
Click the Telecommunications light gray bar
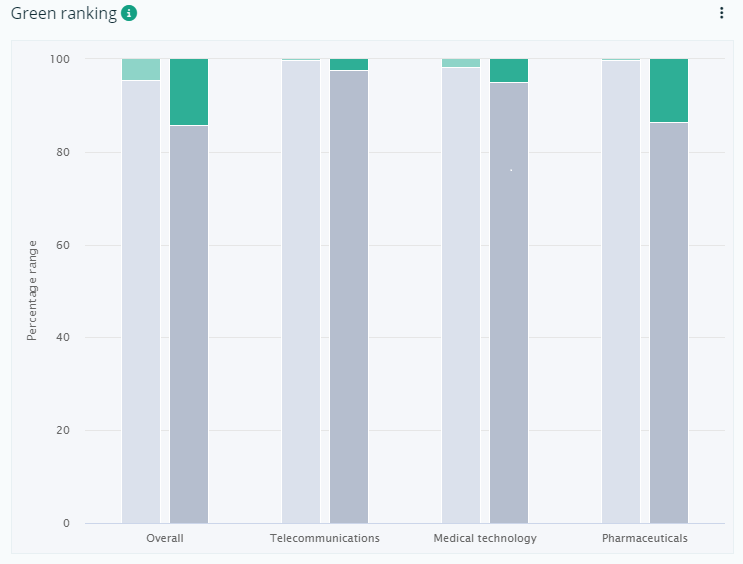tap(301, 292)
